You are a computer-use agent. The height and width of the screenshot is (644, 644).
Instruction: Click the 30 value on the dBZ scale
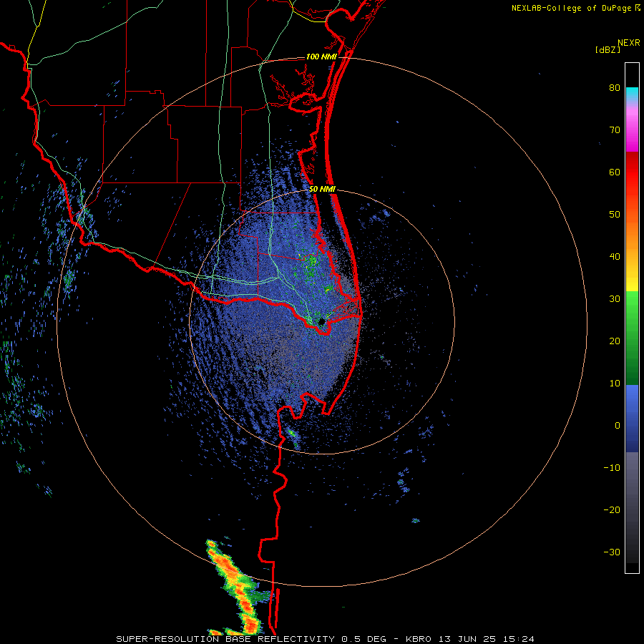pos(615,299)
